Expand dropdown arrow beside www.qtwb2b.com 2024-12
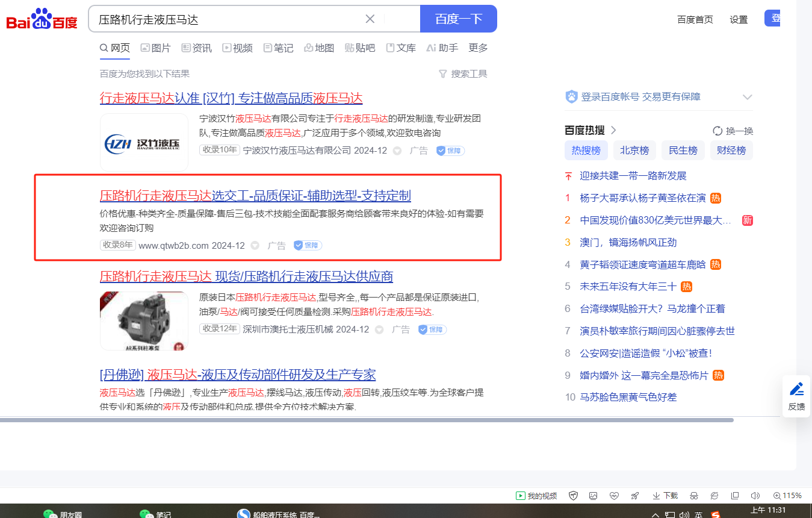The width and height of the screenshot is (812, 518). (x=255, y=246)
